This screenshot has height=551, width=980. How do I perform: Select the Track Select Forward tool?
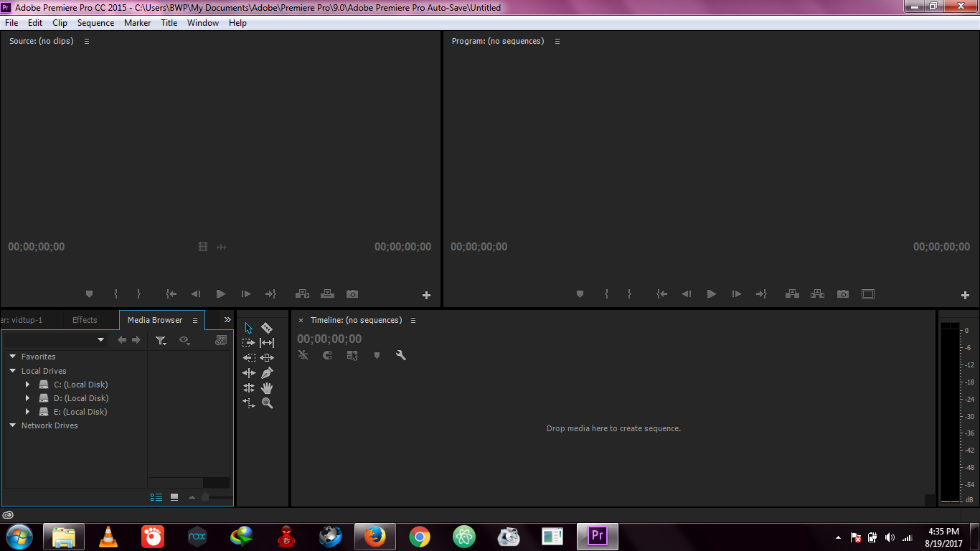pyautogui.click(x=248, y=343)
